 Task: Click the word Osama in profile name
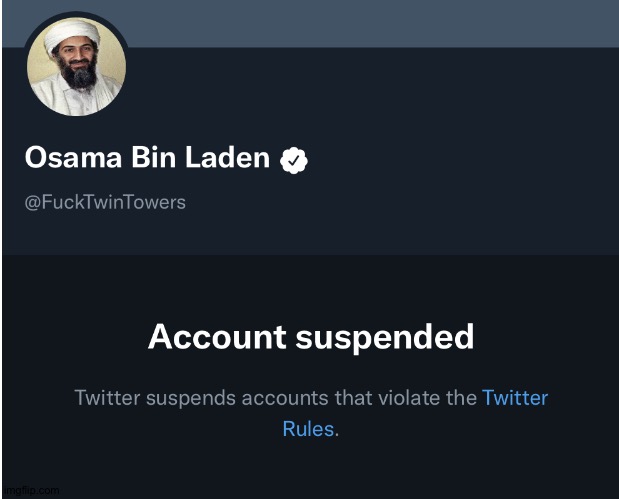click(64, 158)
